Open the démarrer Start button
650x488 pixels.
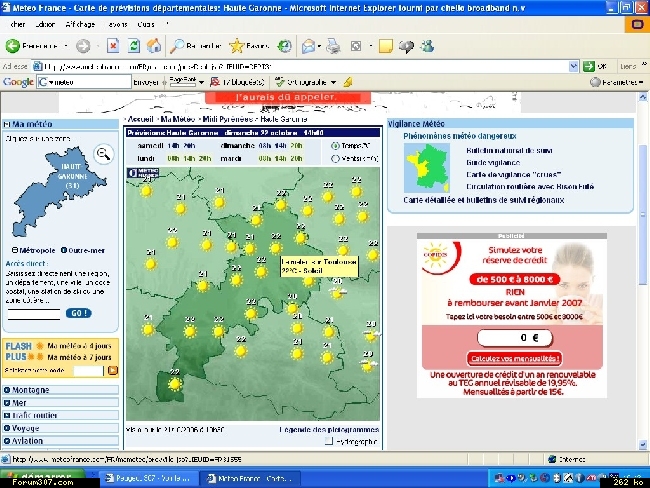[x=43, y=478]
